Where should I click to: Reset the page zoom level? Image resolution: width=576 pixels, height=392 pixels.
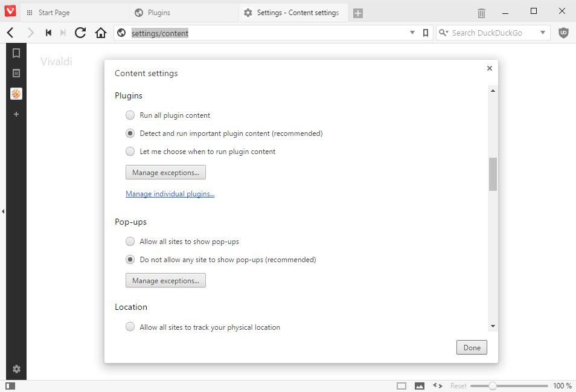tap(458, 386)
